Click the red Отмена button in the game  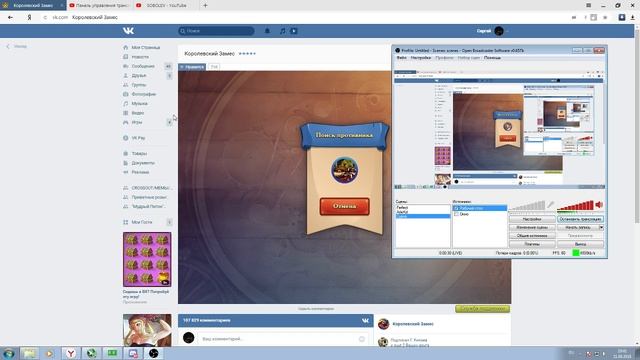point(344,206)
